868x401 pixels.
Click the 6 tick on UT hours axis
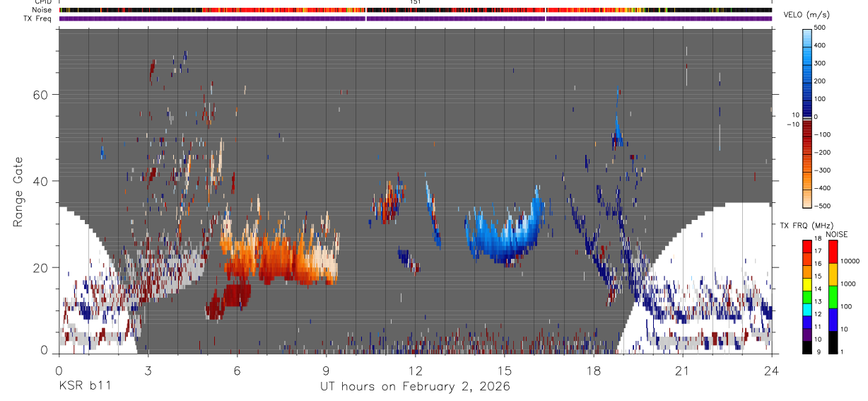[237, 371]
